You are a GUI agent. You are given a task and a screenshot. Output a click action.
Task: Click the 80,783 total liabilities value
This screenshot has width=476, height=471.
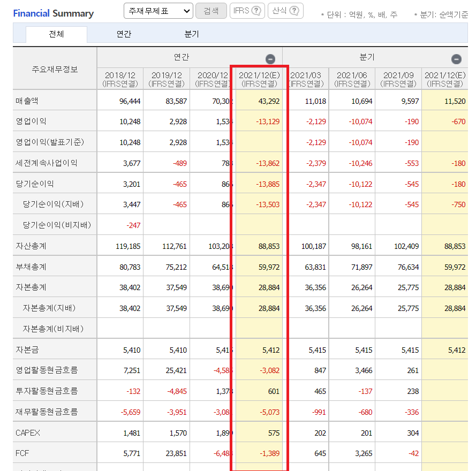pos(130,267)
